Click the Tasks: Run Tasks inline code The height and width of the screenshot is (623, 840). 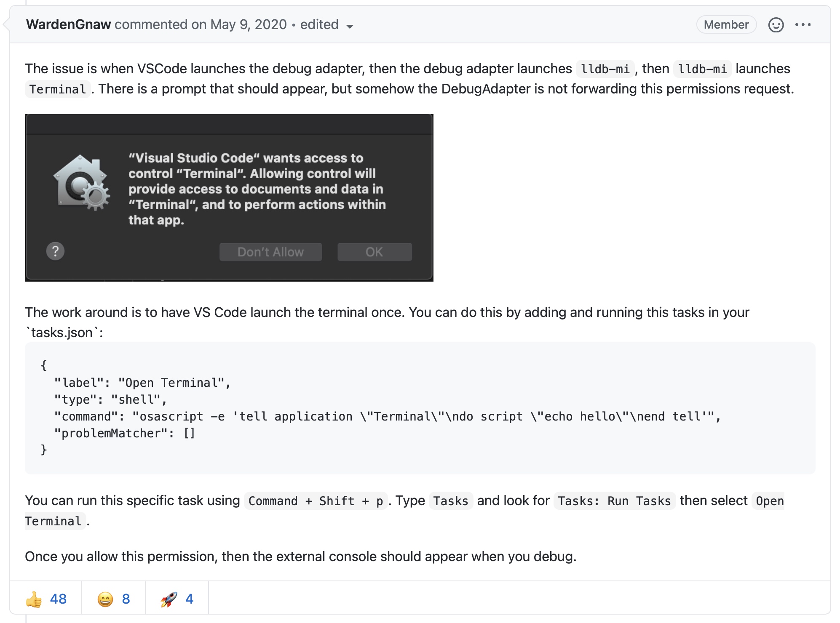(614, 501)
